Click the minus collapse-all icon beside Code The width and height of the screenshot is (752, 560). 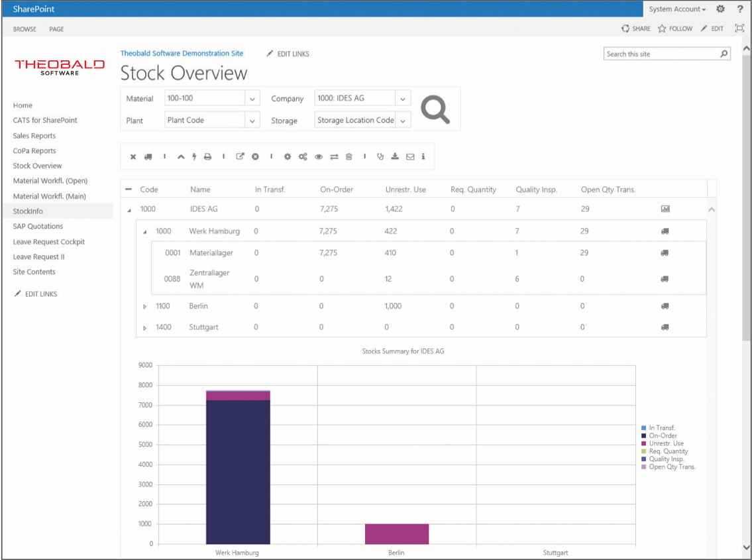coord(129,189)
